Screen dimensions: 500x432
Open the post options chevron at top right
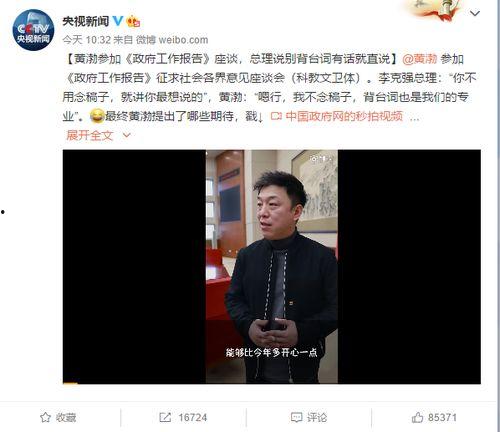click(x=474, y=13)
